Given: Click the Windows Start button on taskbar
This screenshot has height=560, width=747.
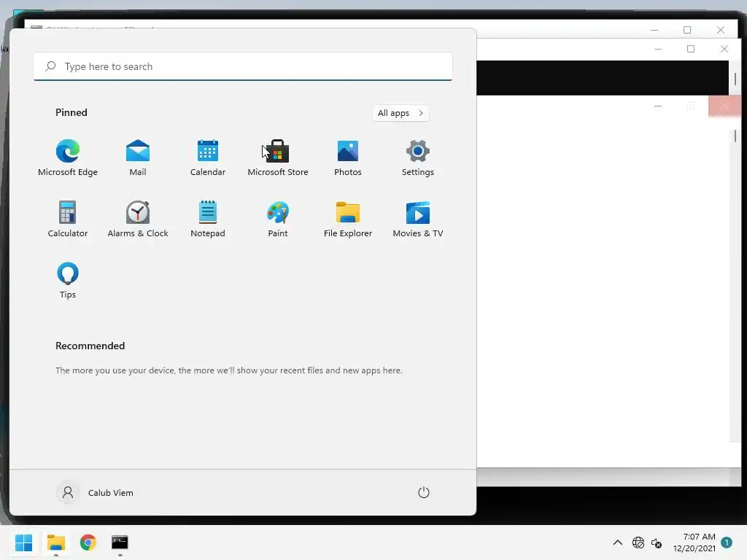Looking at the screenshot, I should coord(23,542).
